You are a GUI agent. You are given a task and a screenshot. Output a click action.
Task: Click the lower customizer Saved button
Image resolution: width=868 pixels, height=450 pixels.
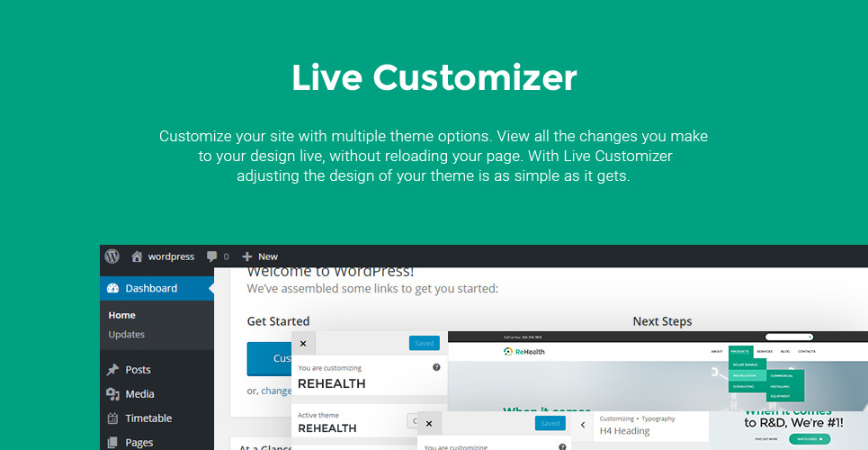point(550,424)
